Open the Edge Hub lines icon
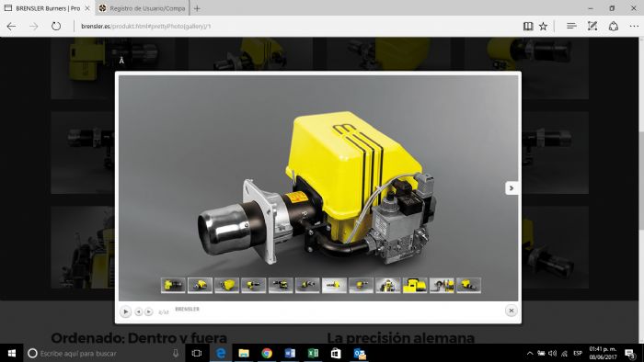The height and width of the screenshot is (362, 644). (x=571, y=26)
